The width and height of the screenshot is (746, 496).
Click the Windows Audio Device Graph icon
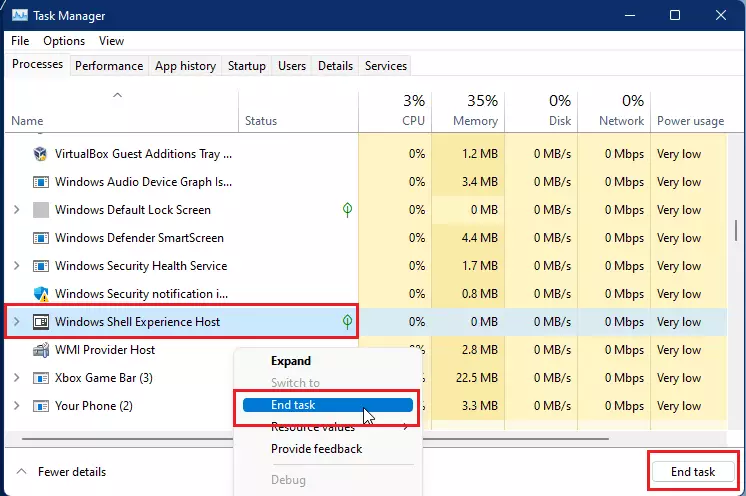tap(40, 182)
